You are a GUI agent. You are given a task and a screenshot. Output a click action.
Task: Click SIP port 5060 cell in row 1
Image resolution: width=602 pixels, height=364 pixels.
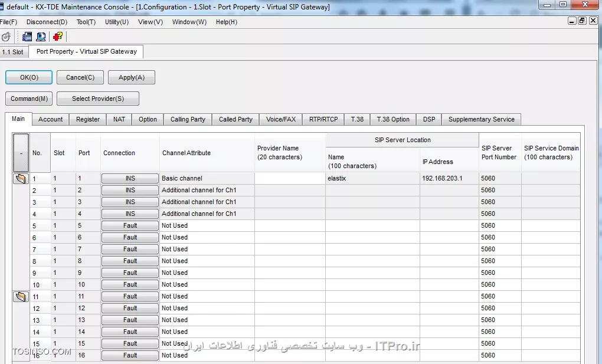tap(500, 179)
